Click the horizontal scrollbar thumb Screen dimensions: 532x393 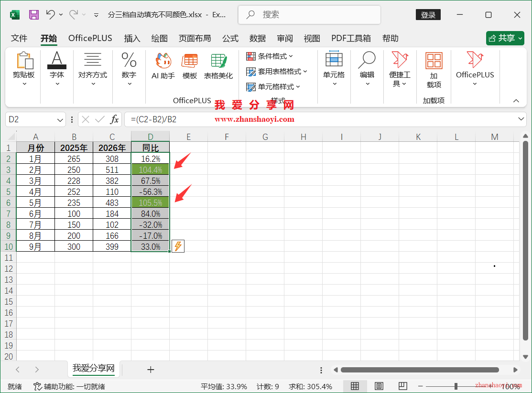[420, 370]
